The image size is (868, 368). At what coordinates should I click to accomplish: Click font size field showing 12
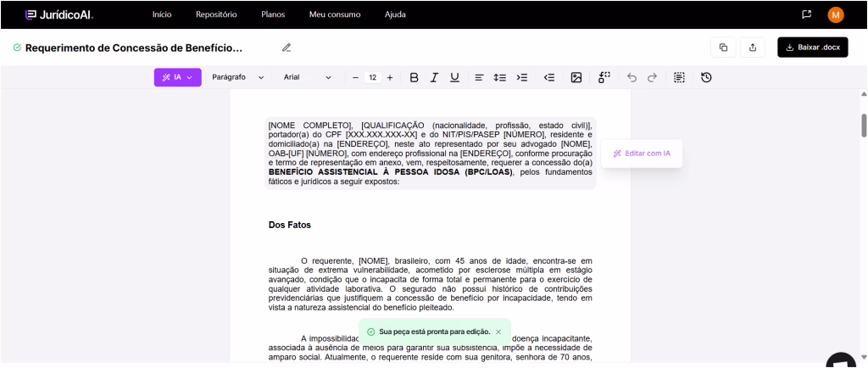pos(373,77)
